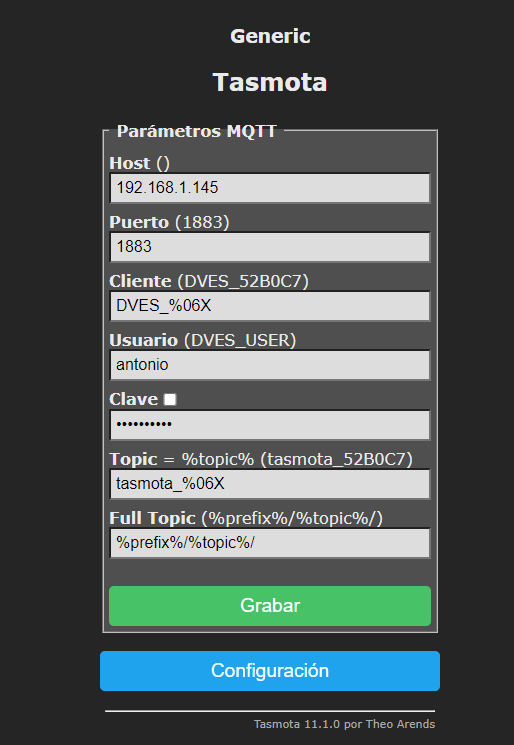Click the Topic = %topic% label
This screenshot has width=514, height=745.
[x=181, y=459]
